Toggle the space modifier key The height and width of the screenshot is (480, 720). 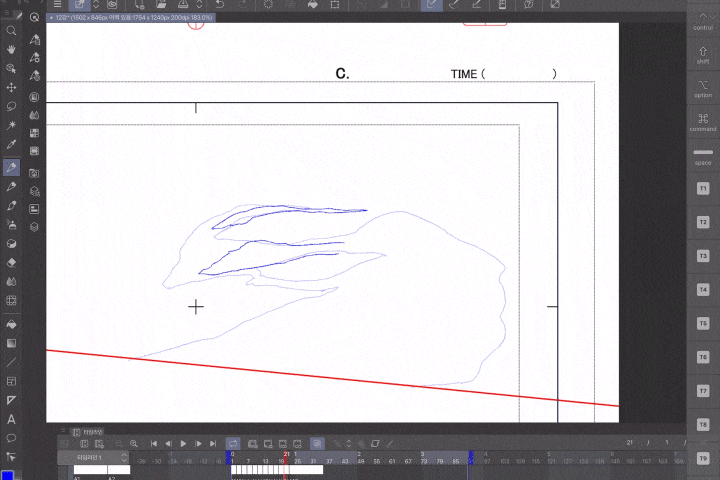(x=703, y=156)
